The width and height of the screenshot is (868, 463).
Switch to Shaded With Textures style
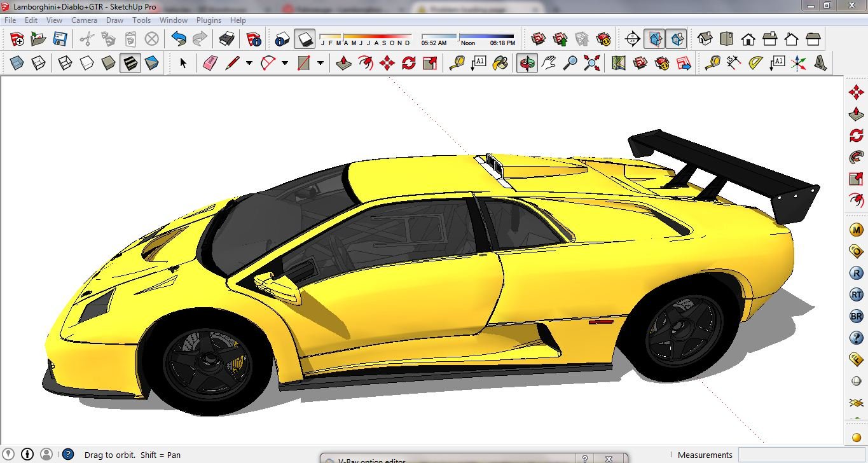click(x=130, y=63)
